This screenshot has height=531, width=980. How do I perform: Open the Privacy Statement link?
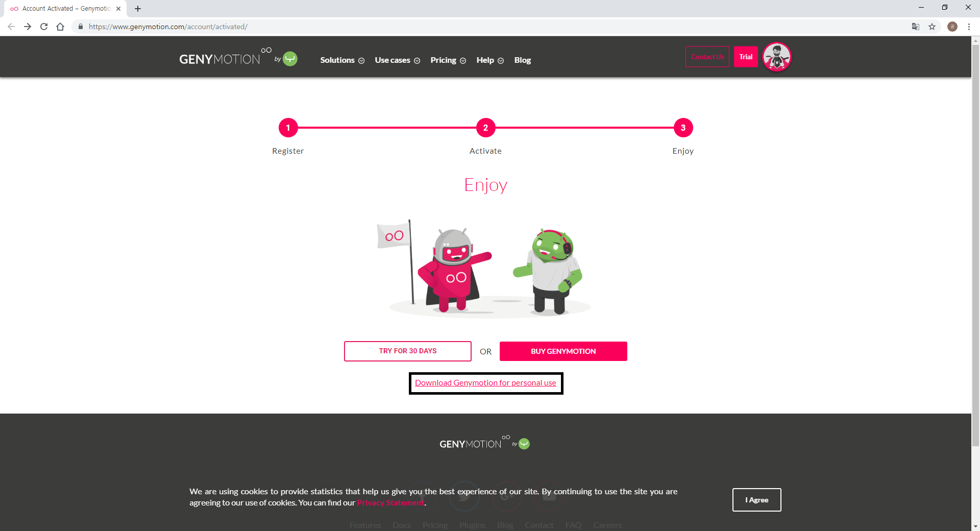pos(390,503)
